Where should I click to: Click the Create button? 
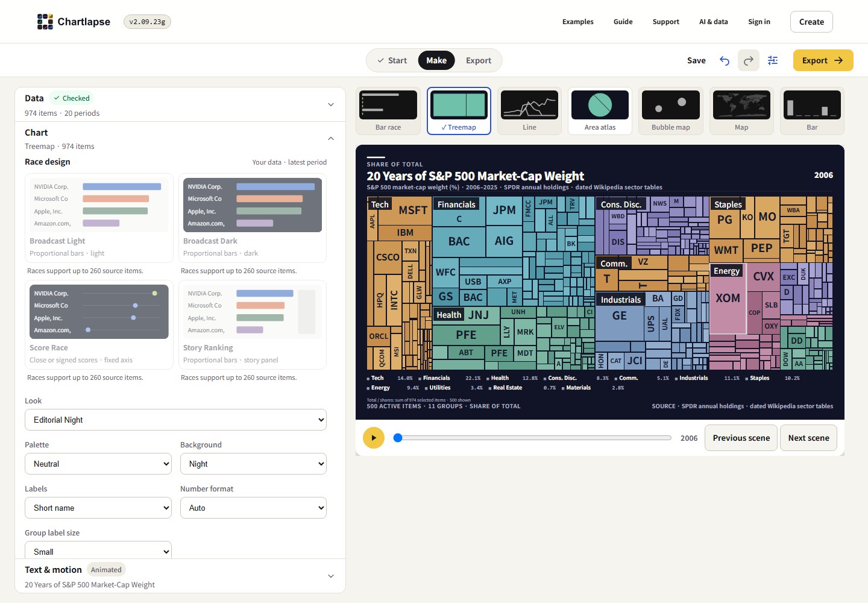pos(811,22)
